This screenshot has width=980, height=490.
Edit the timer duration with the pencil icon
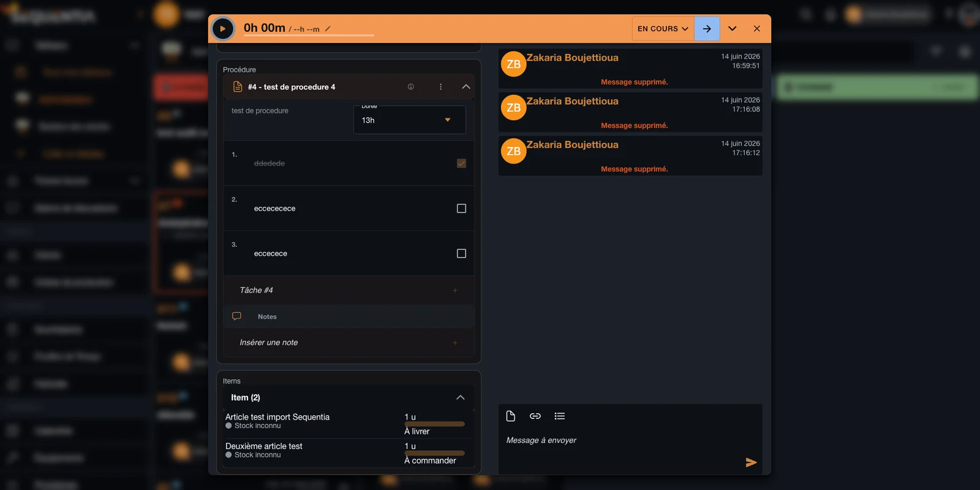328,29
